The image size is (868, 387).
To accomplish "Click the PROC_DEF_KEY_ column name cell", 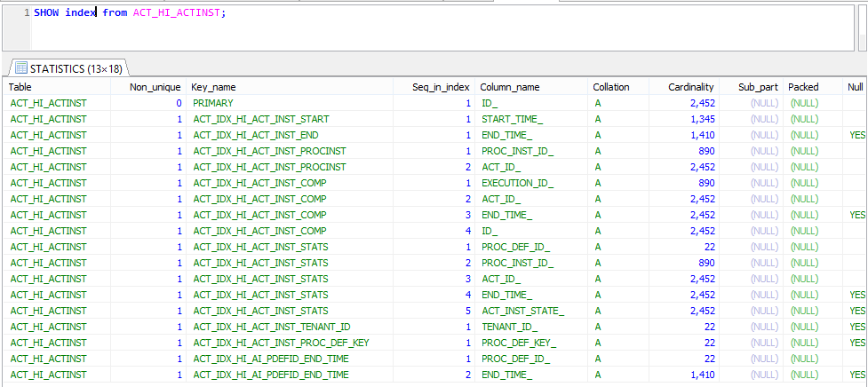I will point(519,343).
